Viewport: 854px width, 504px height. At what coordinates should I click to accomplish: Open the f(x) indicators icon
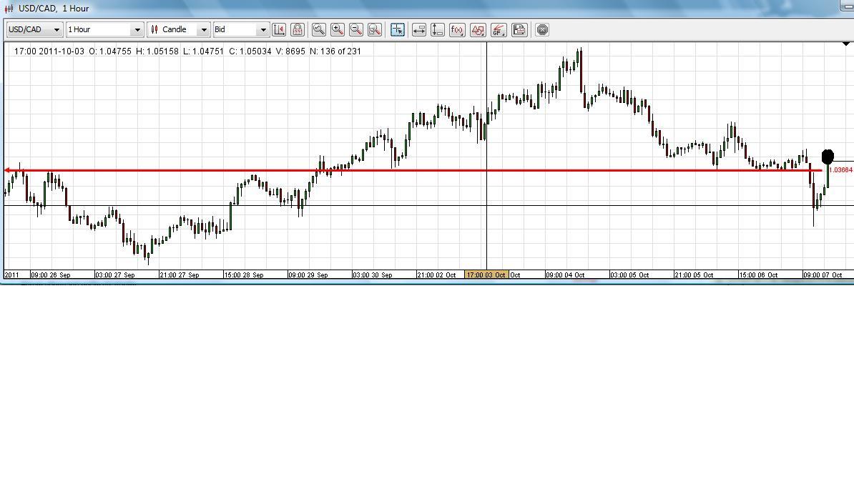tap(457, 30)
